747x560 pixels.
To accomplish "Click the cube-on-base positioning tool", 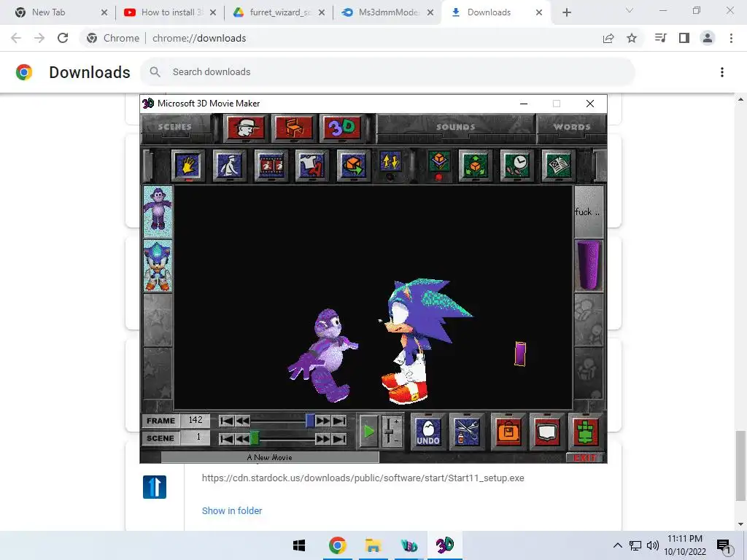I will click(x=438, y=162).
